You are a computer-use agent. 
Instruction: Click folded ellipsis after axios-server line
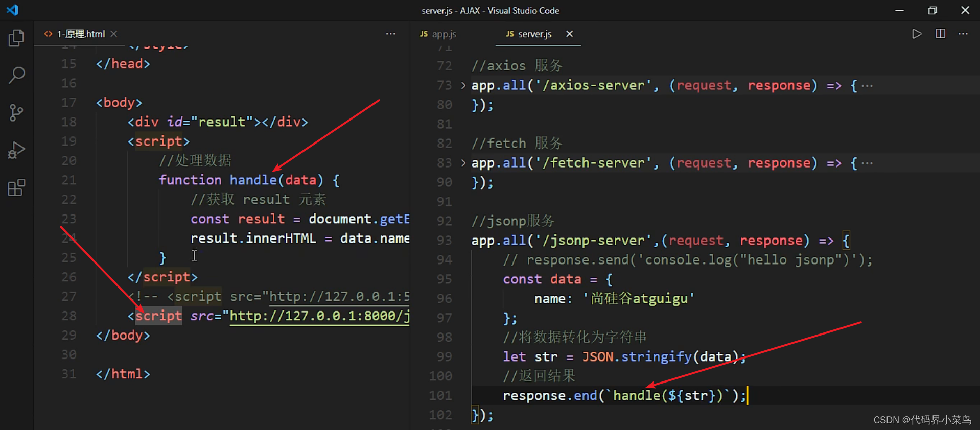867,85
